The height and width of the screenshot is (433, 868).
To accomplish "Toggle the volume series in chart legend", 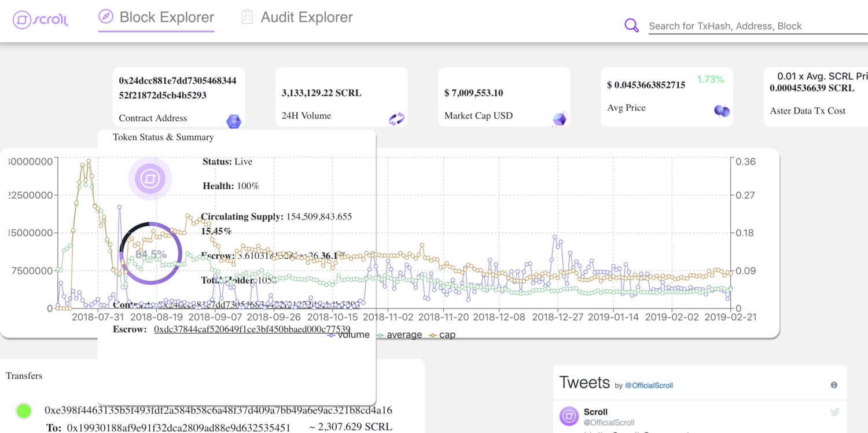I will click(348, 335).
